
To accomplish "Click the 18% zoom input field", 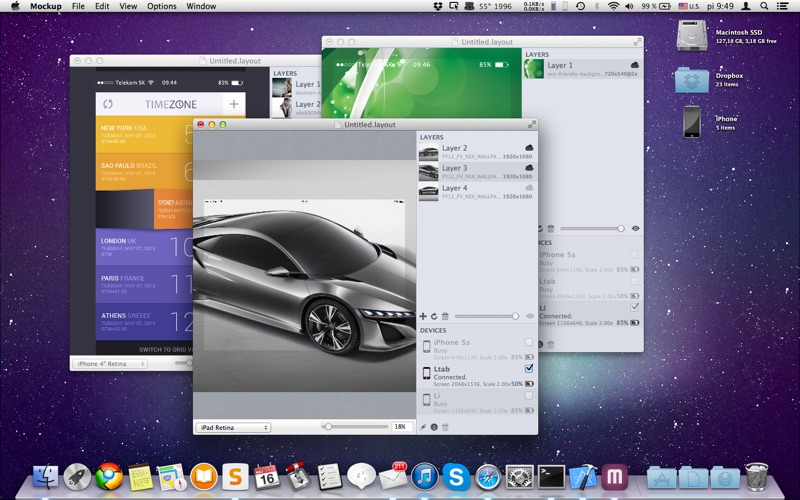I will (401, 427).
